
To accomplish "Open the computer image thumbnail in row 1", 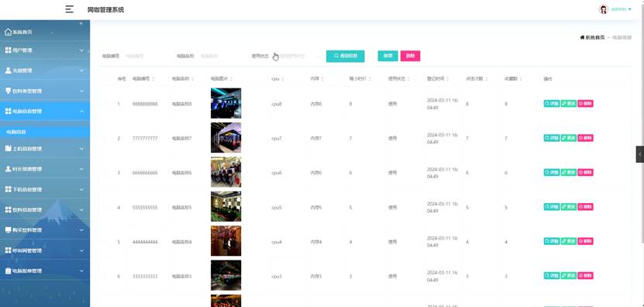I will point(226,103).
